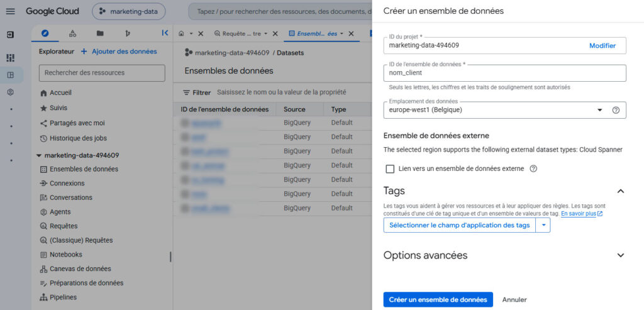Expand Options avancées section
Viewport: 644px width, 310px height.
(x=621, y=255)
